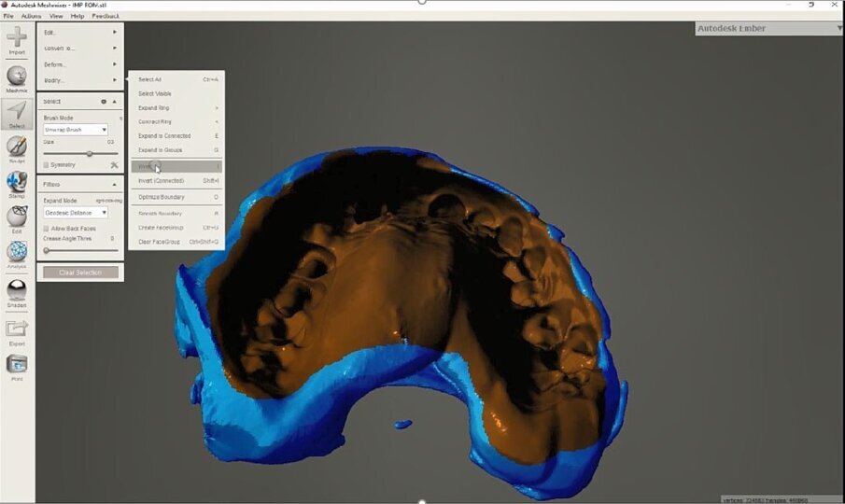Viewport: 845px width, 504px height.
Task: Click the Clear Selection button
Action: [80, 273]
